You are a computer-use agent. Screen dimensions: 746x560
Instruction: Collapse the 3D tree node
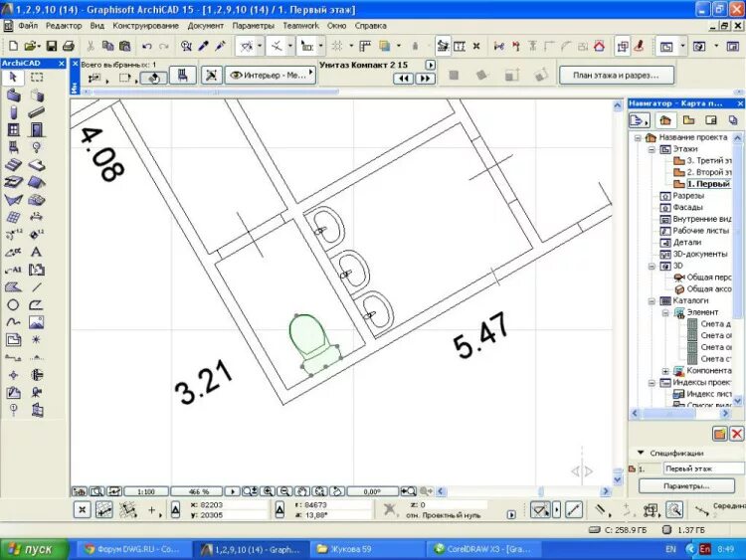tap(652, 266)
